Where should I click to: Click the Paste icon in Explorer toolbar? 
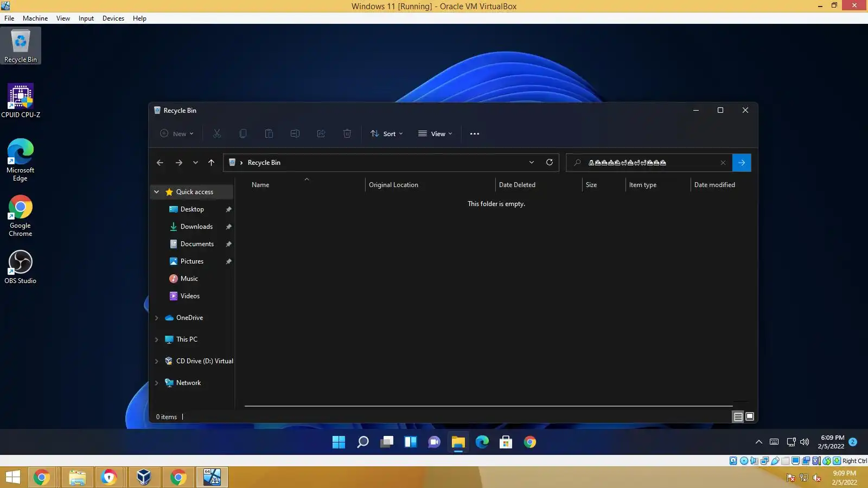pos(269,133)
